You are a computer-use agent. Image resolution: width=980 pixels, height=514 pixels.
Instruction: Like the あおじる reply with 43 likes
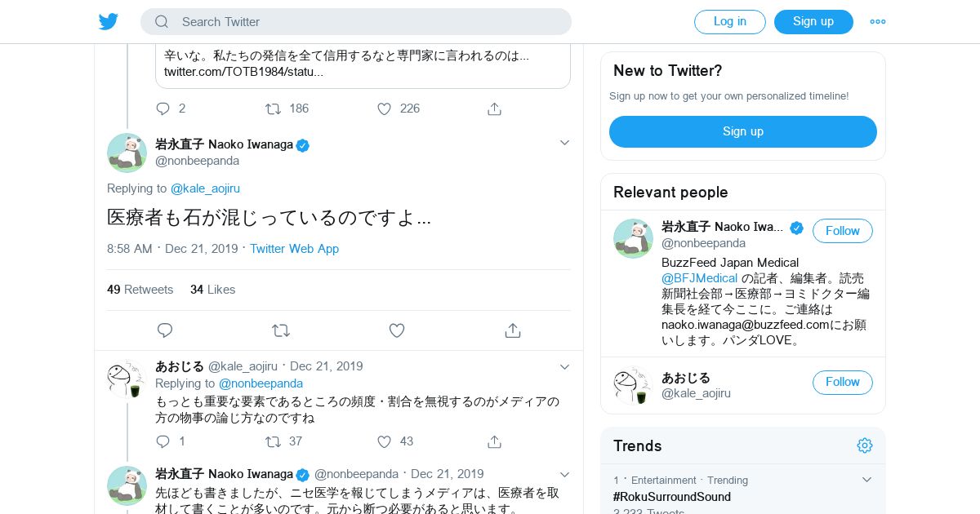385,441
